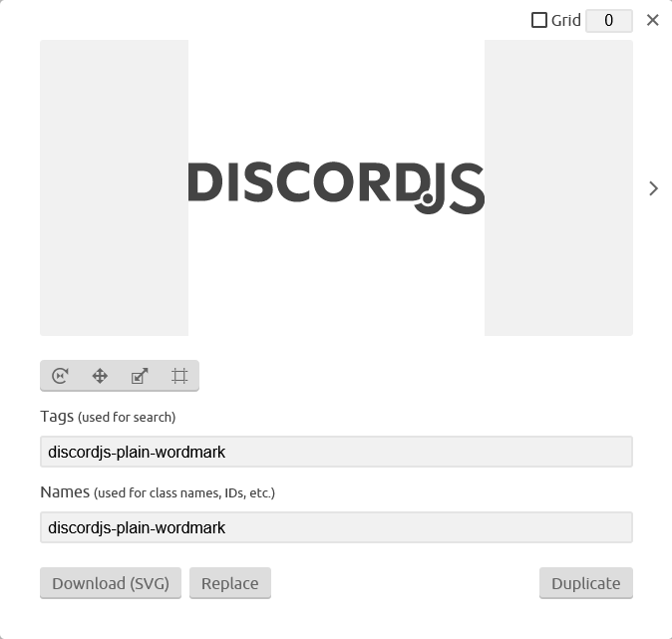Click inside the Tags input field
Screen dimensions: 672x639
(336, 452)
